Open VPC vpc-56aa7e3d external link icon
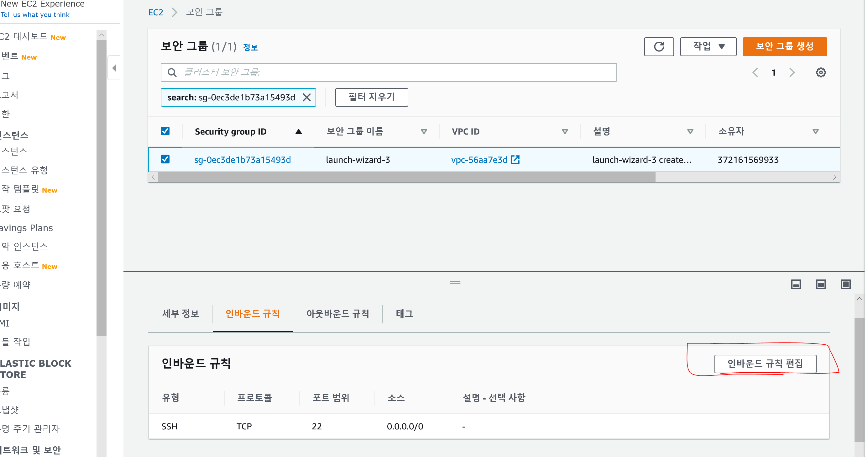 [515, 160]
